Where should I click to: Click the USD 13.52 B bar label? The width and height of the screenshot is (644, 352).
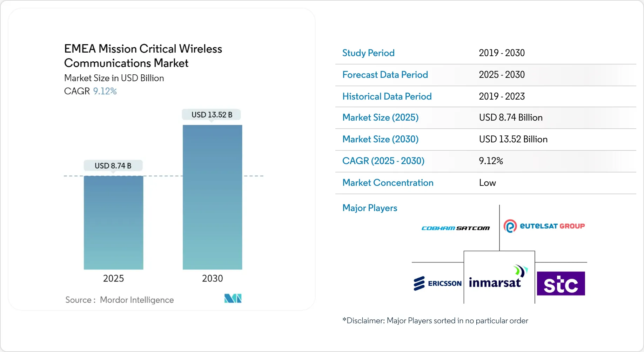[x=212, y=115]
